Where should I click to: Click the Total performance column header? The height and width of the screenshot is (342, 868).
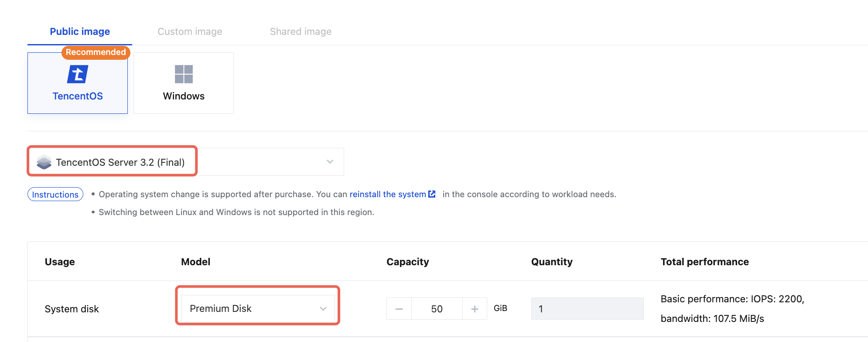704,262
